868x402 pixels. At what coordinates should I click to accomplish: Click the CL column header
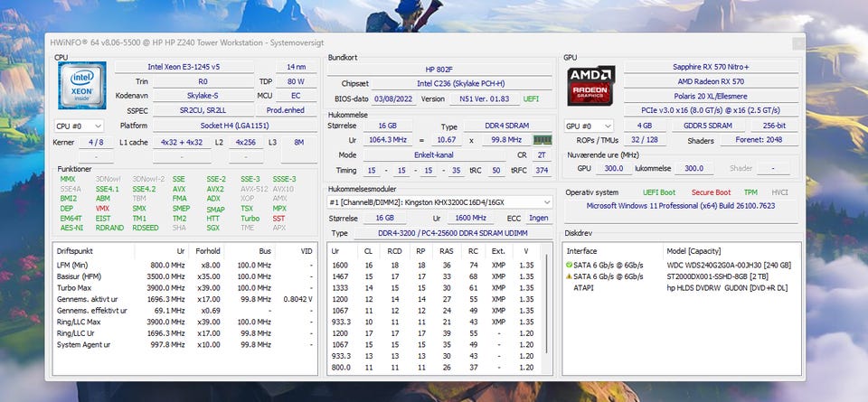pyautogui.click(x=368, y=251)
